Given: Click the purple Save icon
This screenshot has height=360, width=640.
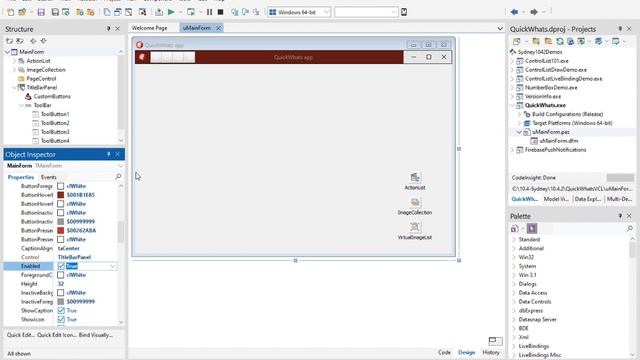Looking at the screenshot, I should [x=41, y=12].
